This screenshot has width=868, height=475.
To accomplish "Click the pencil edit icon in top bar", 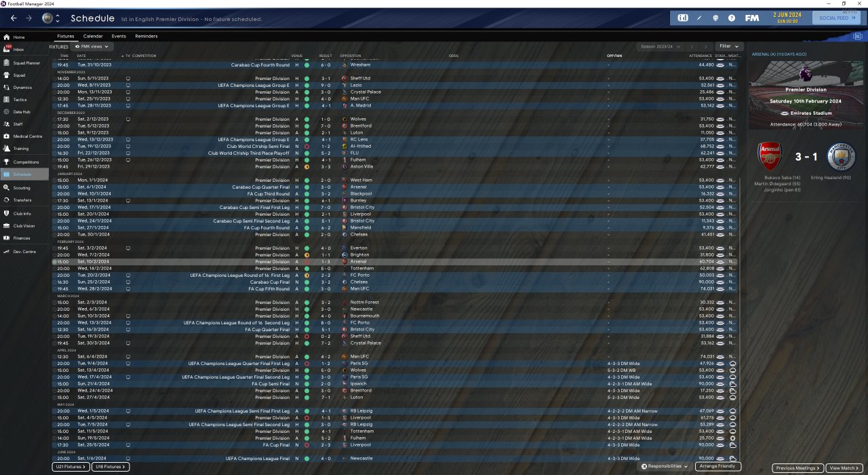I will (700, 18).
